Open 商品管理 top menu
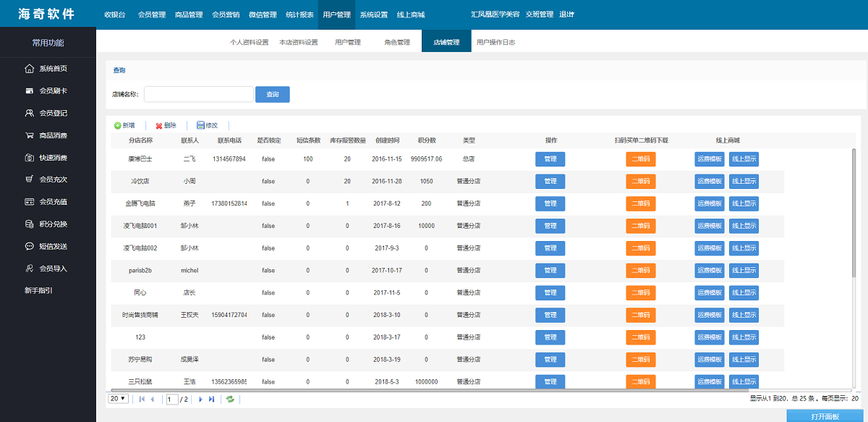The width and height of the screenshot is (868, 422). pyautogui.click(x=189, y=14)
